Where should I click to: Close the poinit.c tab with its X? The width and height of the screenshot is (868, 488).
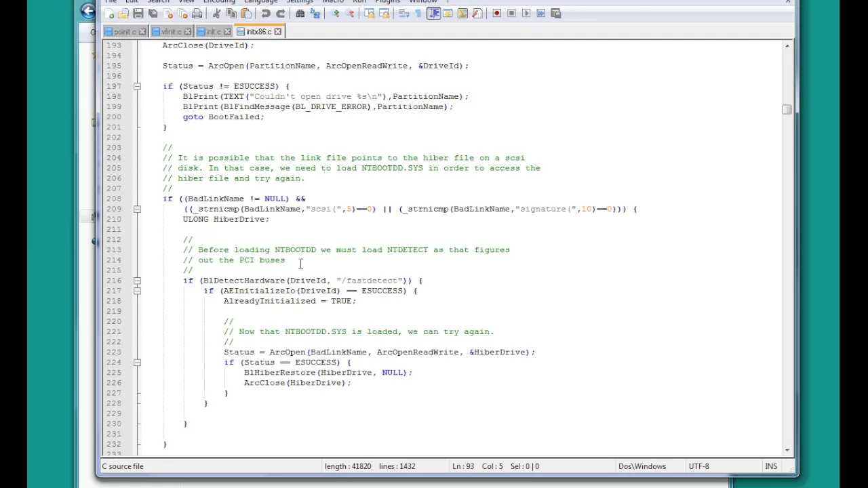click(143, 32)
